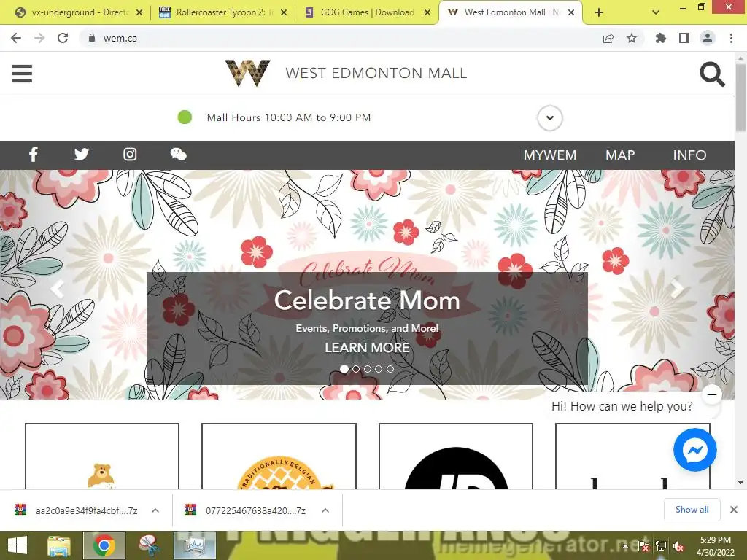Screen dimensions: 747x560
Task: Open the Facebook social link
Action: [x=34, y=155]
